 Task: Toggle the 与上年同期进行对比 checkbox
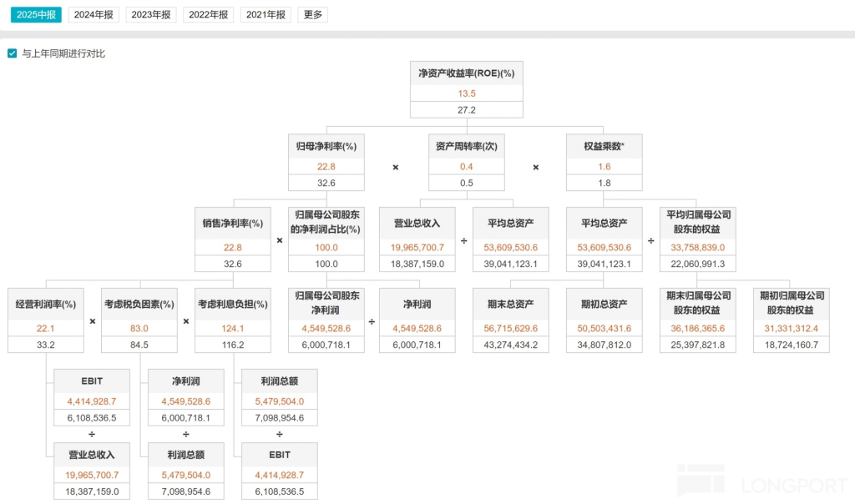point(13,53)
